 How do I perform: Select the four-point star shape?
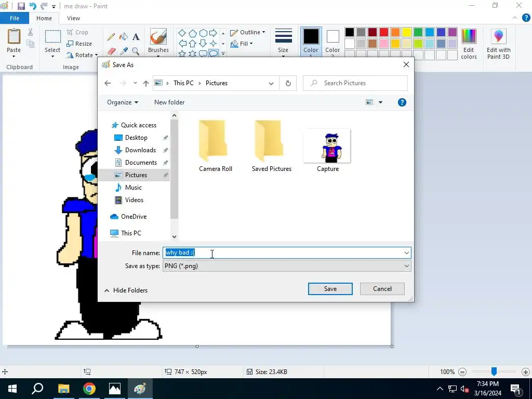click(214, 44)
